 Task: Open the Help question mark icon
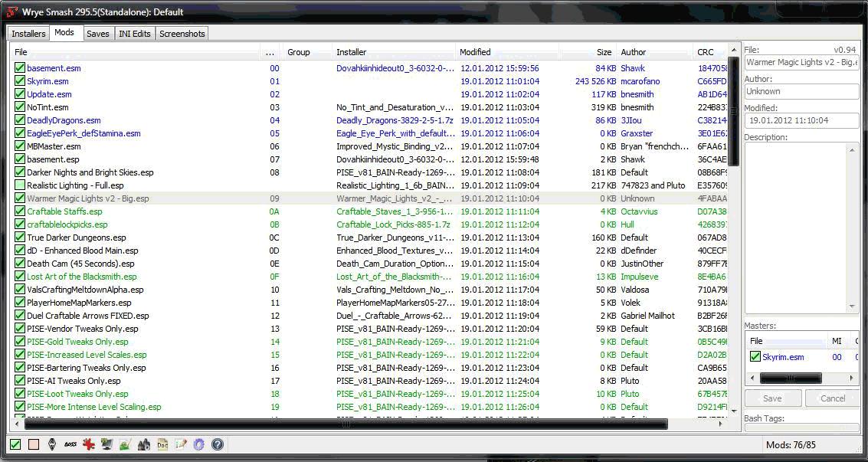coord(218,444)
